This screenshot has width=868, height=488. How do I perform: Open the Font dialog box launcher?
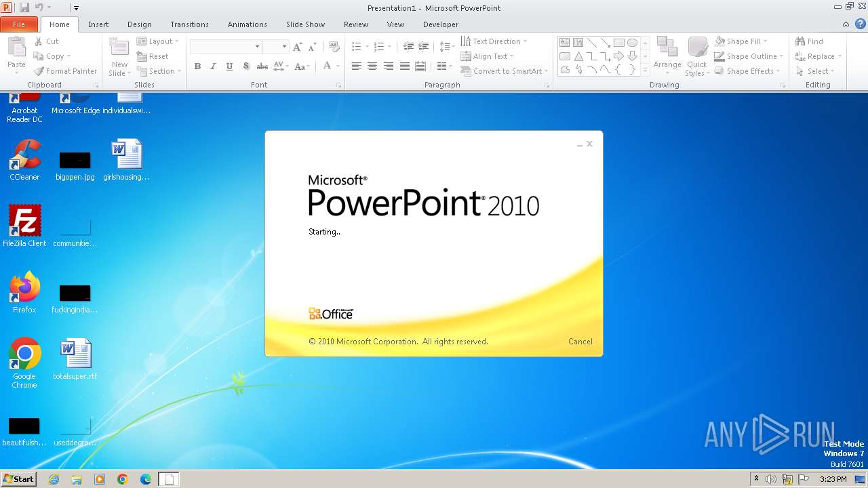pyautogui.click(x=338, y=85)
